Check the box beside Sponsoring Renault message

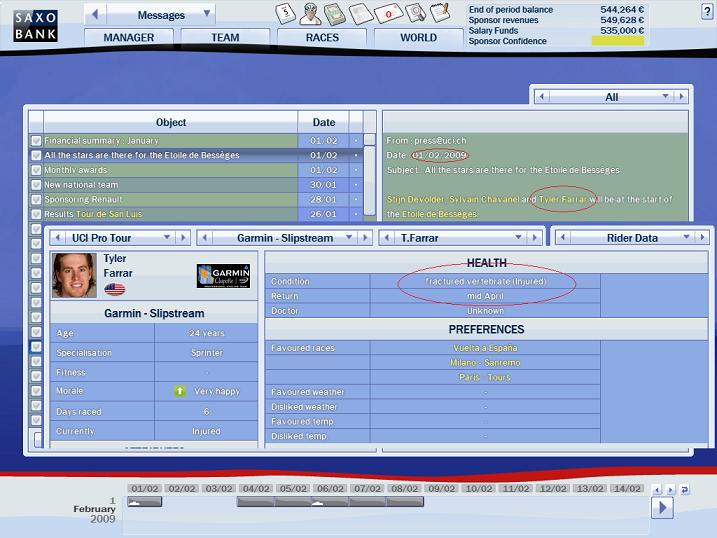click(36, 199)
